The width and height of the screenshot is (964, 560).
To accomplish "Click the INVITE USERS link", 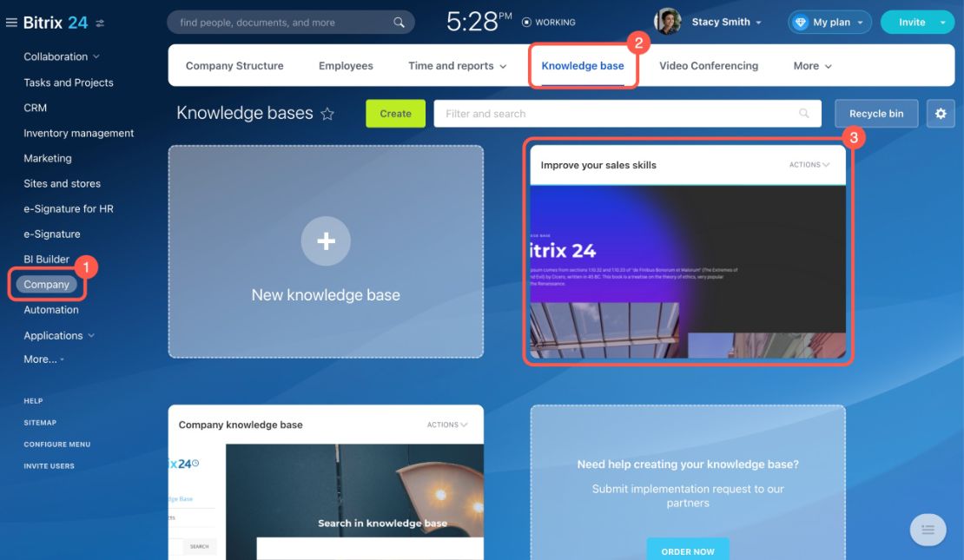I will (x=50, y=466).
